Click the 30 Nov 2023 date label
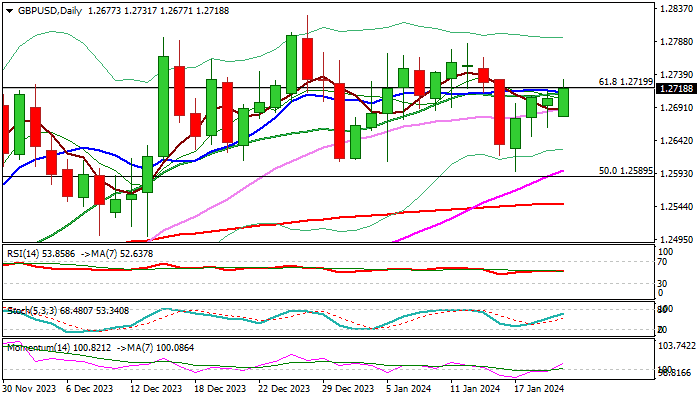 pyautogui.click(x=30, y=391)
